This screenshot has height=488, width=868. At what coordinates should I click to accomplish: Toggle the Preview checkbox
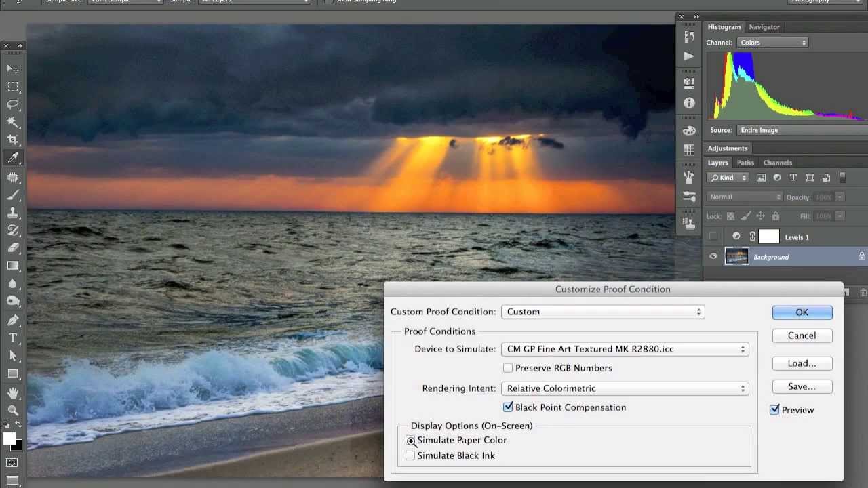pos(774,410)
